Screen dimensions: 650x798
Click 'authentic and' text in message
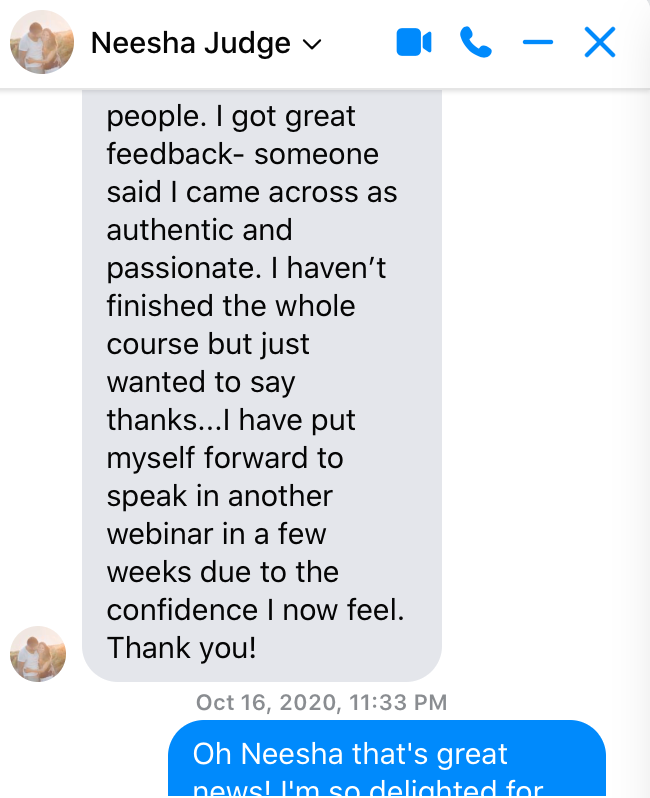click(x=199, y=230)
